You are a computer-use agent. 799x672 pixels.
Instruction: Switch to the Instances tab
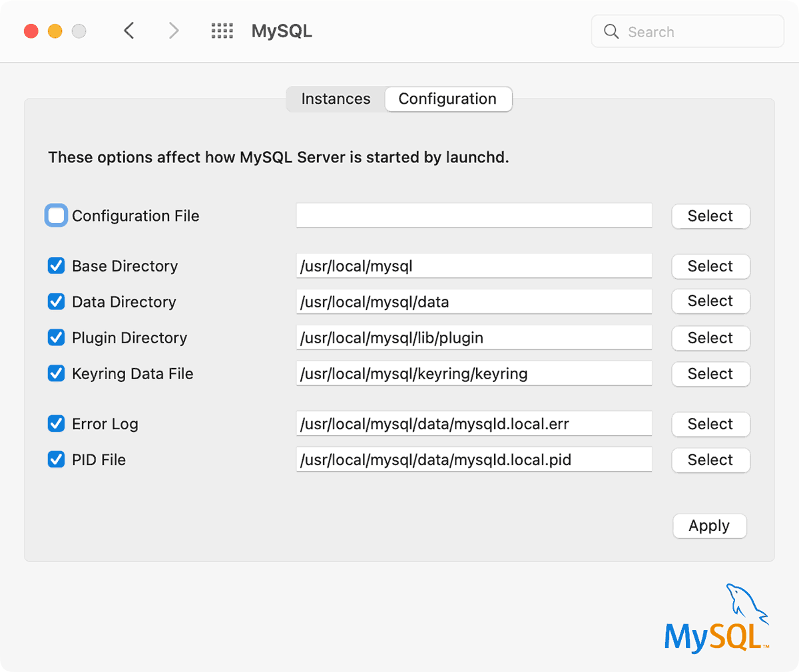tap(336, 98)
